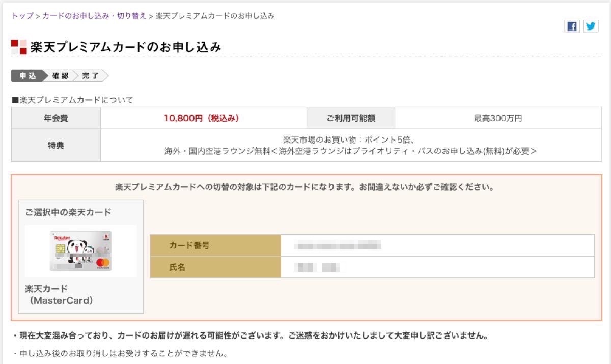Click the 楽天カード（MasterCard） caption
611x364 pixels.
(59, 295)
